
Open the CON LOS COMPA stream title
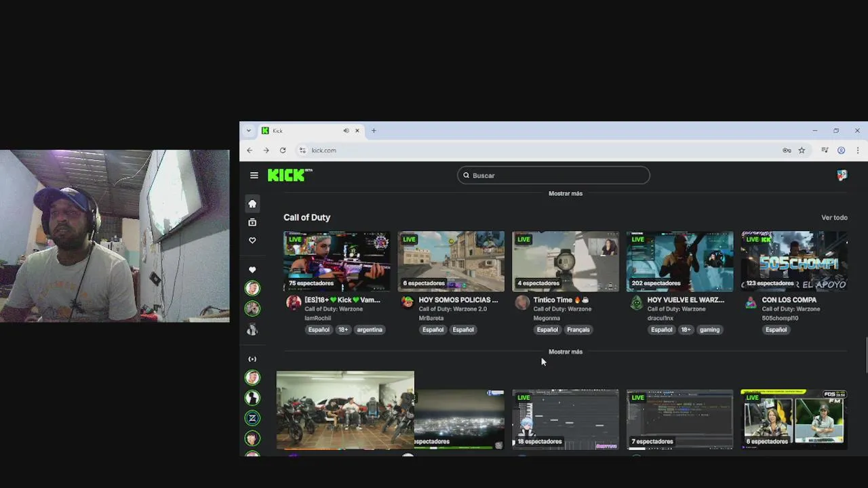pyautogui.click(x=789, y=300)
